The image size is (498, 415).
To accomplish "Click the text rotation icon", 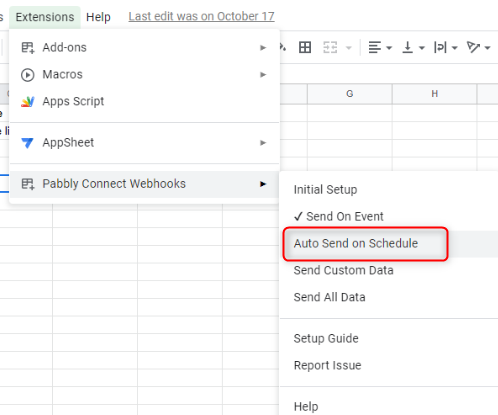I will coord(473,47).
